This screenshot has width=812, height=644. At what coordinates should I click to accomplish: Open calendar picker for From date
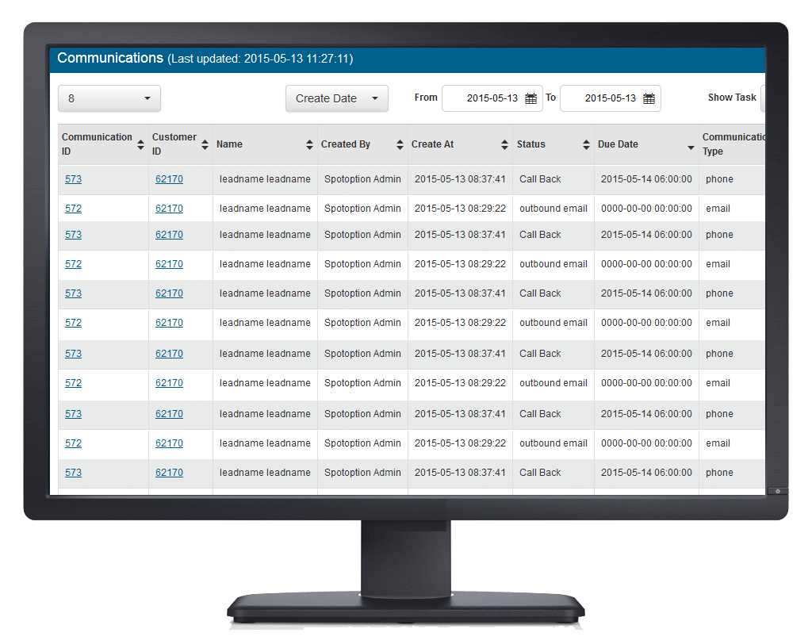(531, 98)
